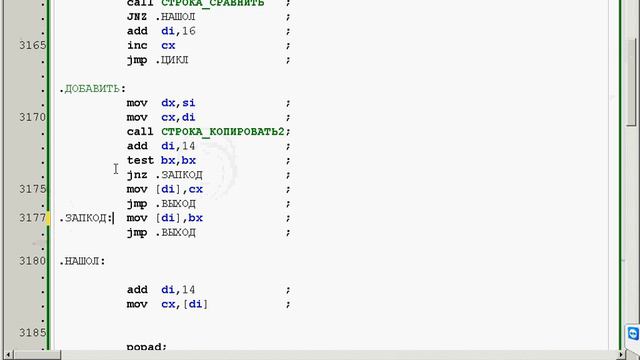Image resolution: width=640 pixels, height=360 pixels.
Task: Click the 'mov dx,si' instruction
Action: (161, 103)
